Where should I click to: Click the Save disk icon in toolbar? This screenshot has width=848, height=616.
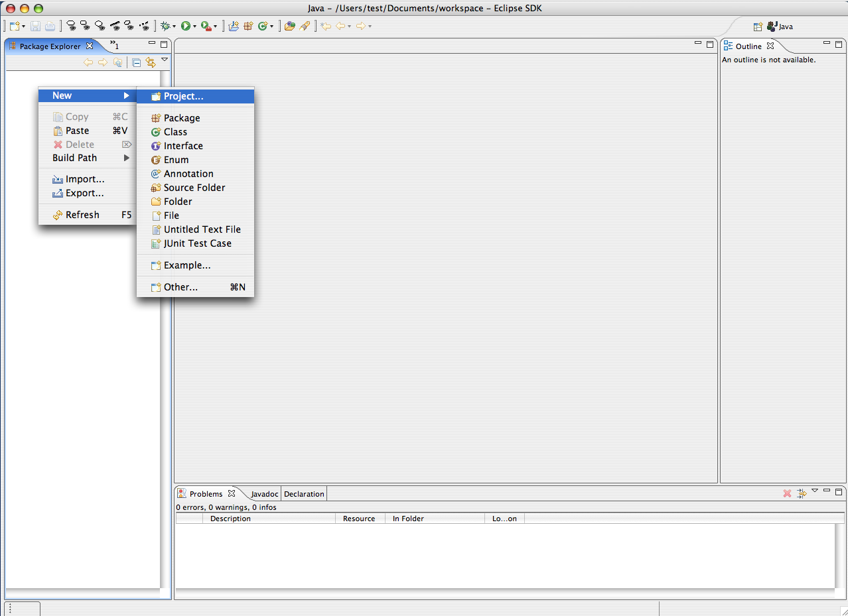coord(35,26)
